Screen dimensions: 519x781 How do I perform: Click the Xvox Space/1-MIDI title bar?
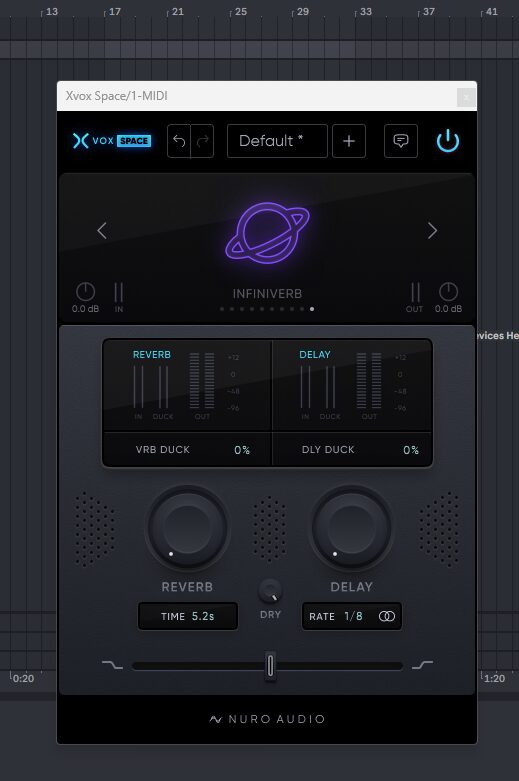coord(267,96)
